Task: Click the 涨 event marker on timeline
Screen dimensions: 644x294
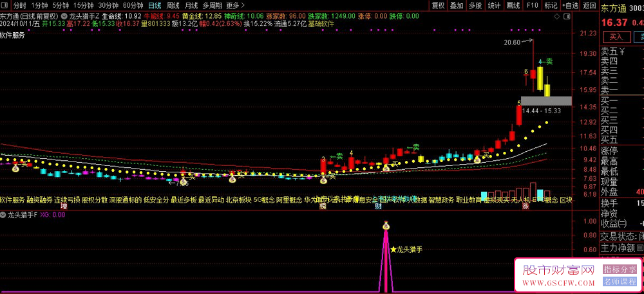Action: [525, 207]
